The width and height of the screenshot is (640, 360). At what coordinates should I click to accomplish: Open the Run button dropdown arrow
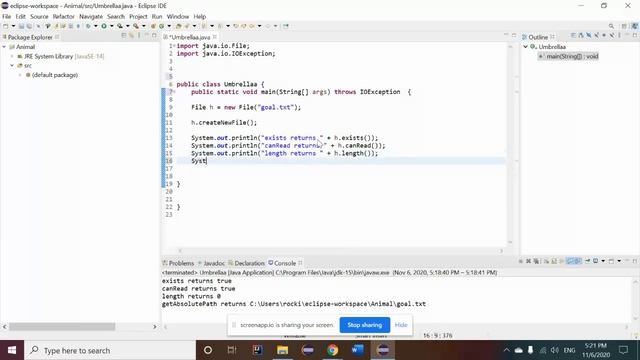pos(111,26)
